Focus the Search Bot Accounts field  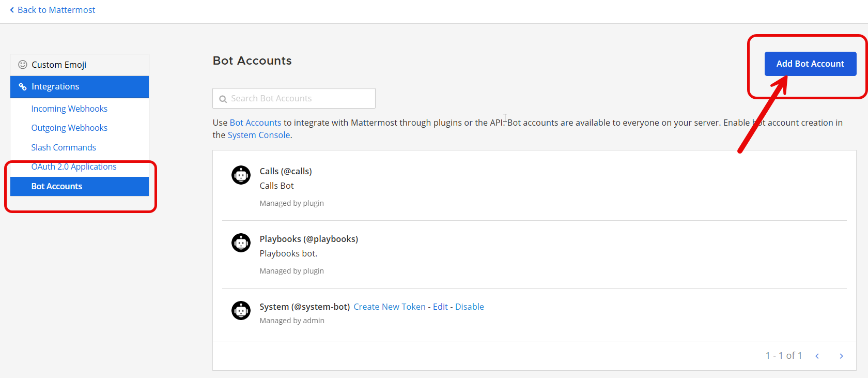click(300, 98)
